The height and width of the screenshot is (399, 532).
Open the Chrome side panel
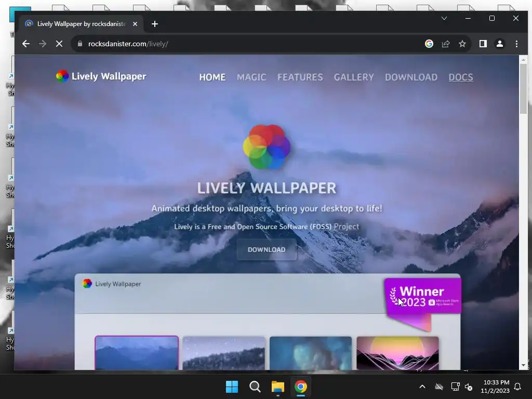point(483,44)
